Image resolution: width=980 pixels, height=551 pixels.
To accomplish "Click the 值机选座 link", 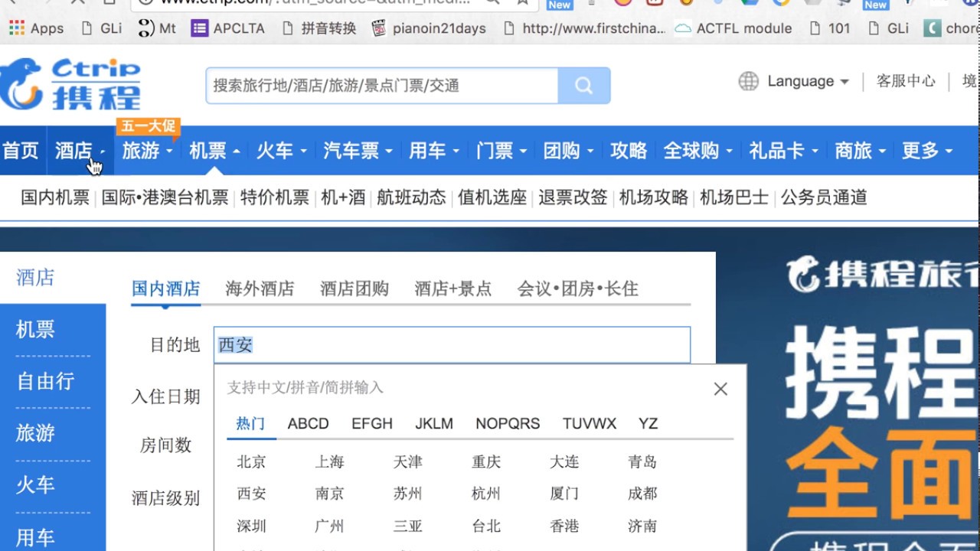I will pos(492,197).
